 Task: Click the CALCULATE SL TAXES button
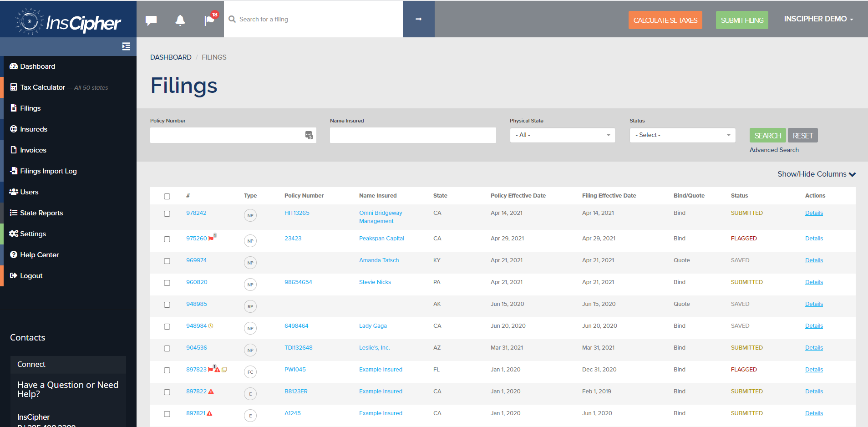(665, 20)
